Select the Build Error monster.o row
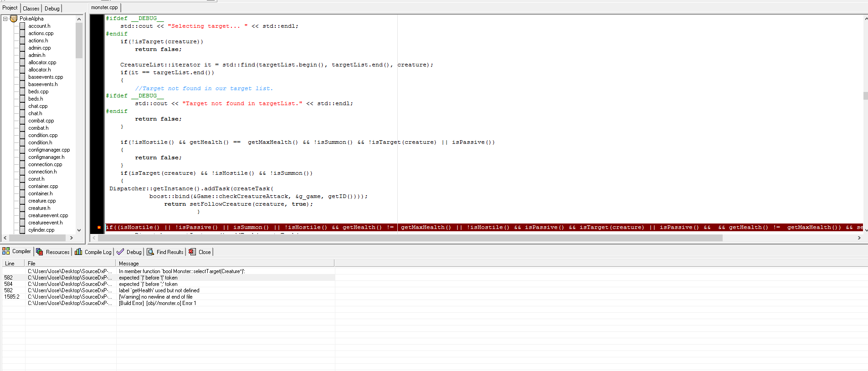The image size is (868, 371). tap(169, 303)
